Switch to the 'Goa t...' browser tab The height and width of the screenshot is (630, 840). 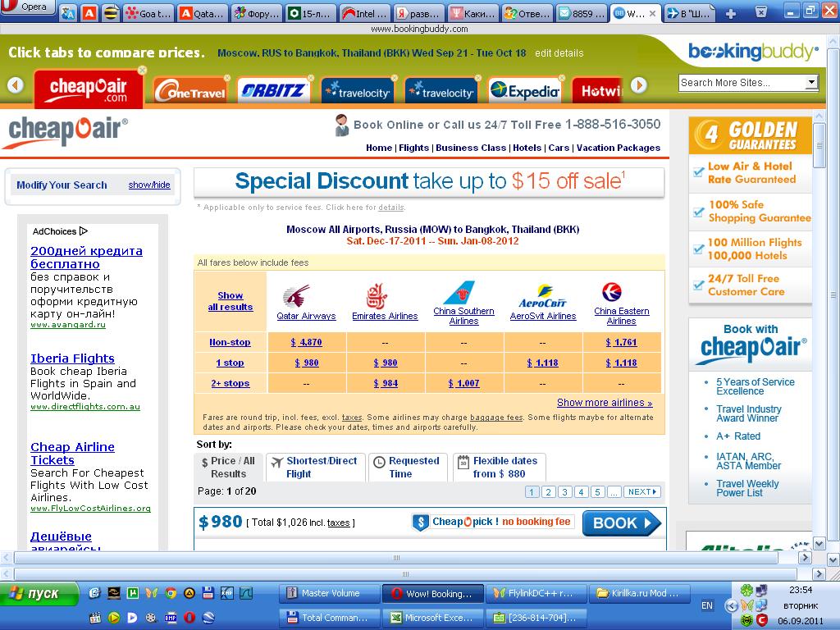coord(148,13)
